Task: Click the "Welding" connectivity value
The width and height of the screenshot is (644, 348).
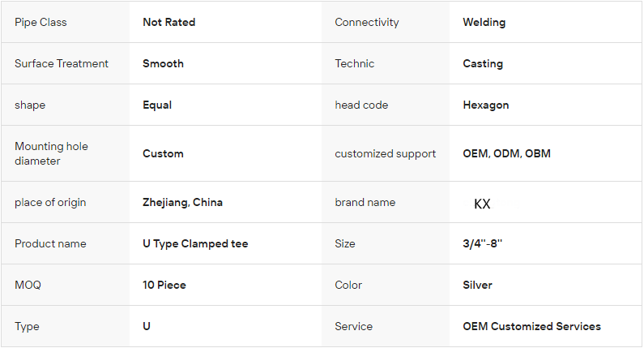Action: click(x=484, y=22)
